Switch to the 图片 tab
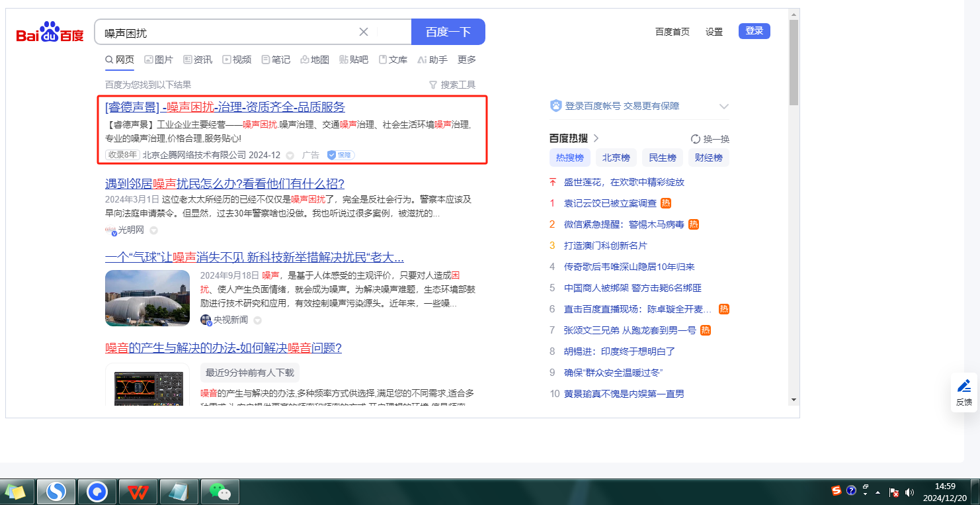This screenshot has width=980, height=505. pos(158,60)
